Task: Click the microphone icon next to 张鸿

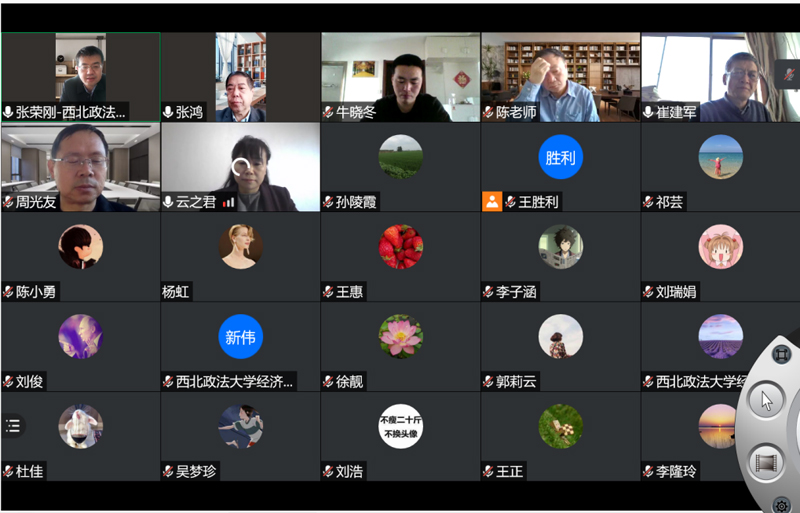Action: click(168, 112)
